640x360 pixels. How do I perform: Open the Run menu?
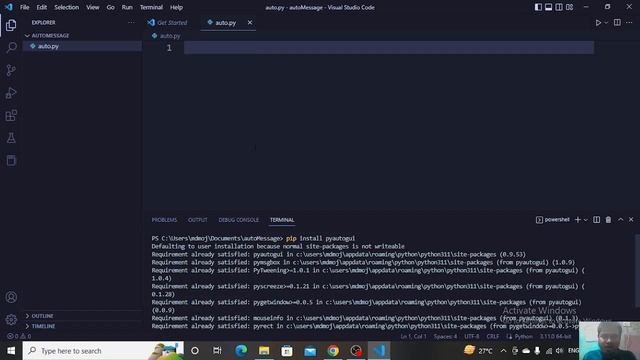coord(127,7)
